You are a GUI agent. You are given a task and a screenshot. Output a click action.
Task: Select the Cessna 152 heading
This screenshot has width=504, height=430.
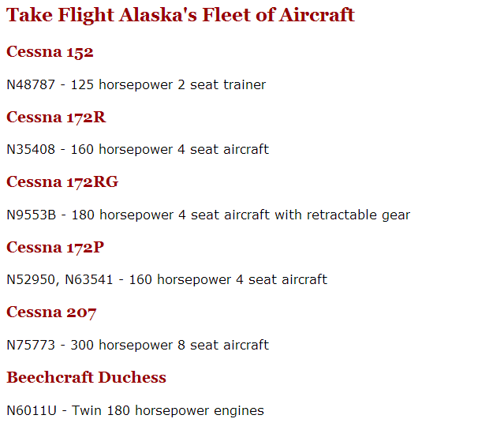pyautogui.click(x=50, y=52)
